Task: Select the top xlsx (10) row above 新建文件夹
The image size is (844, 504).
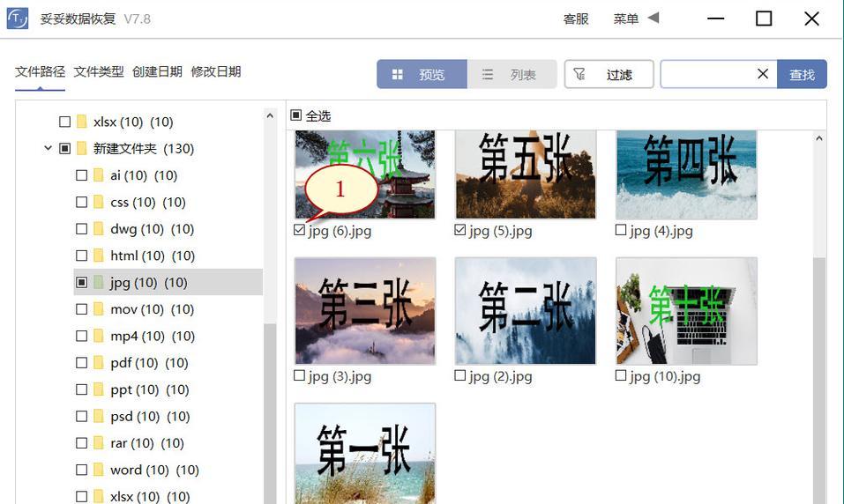Action: [x=133, y=122]
